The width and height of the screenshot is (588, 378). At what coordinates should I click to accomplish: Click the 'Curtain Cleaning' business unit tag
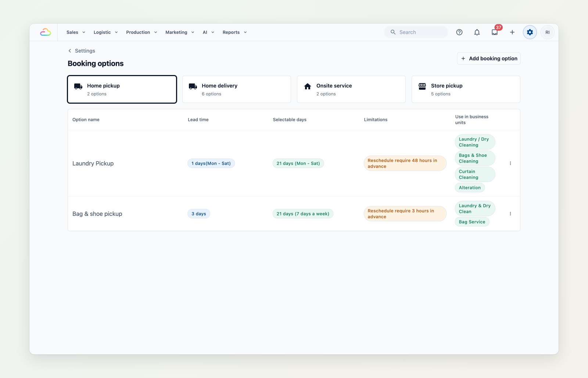[475, 174]
